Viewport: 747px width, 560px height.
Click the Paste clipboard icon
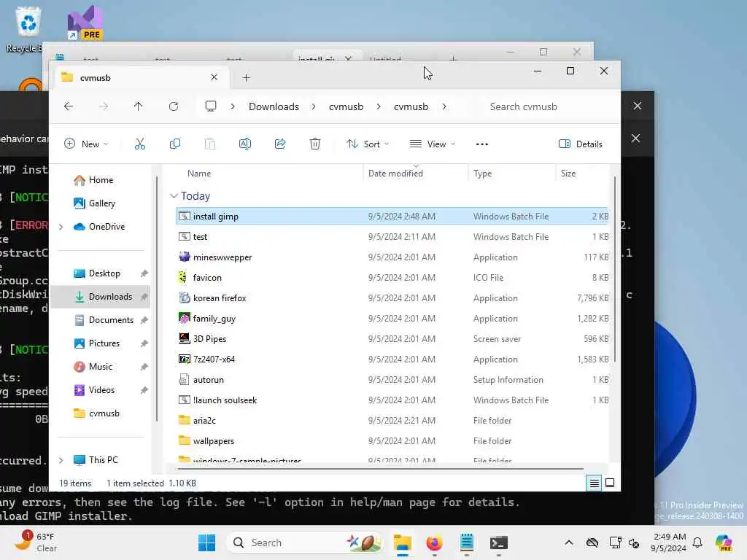(209, 144)
